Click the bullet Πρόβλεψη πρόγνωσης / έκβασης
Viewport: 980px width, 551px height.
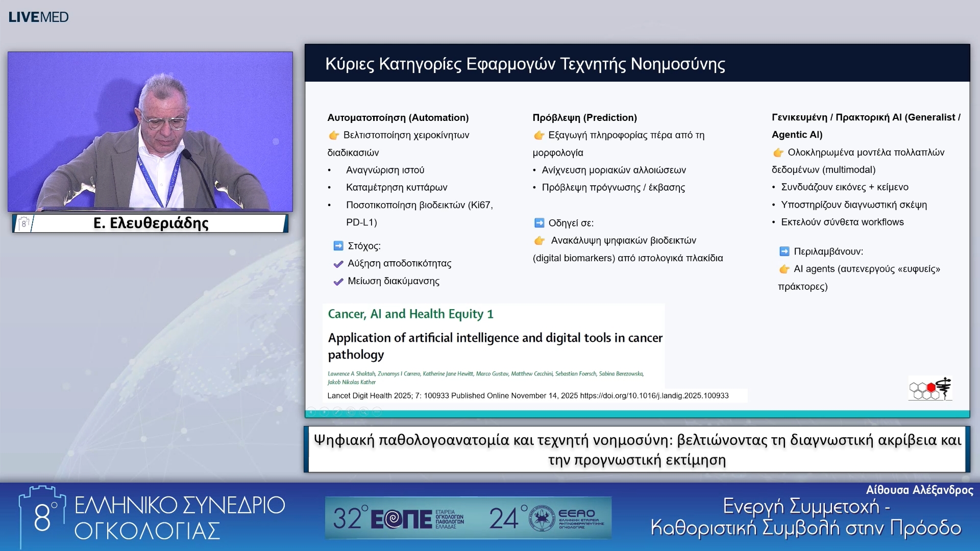click(x=614, y=187)
